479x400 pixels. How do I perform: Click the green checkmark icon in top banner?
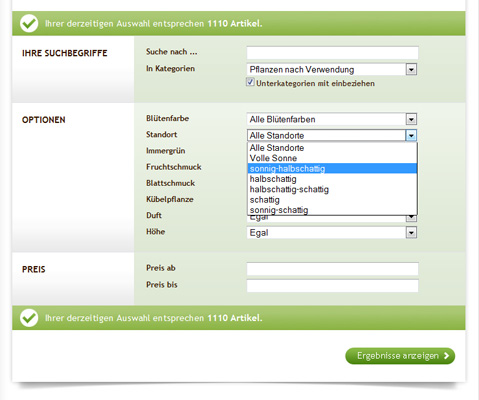(29, 24)
